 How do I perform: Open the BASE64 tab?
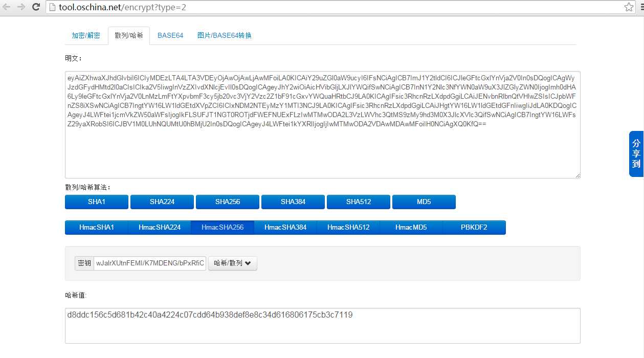170,36
